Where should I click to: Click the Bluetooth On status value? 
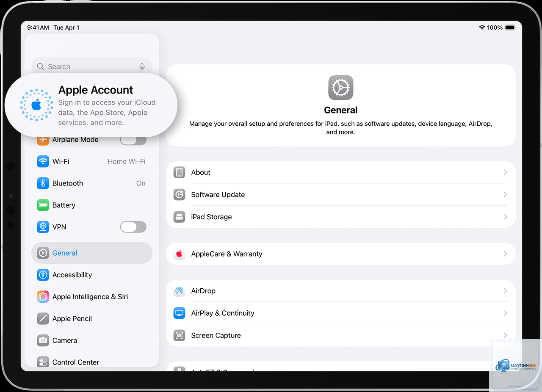point(141,183)
